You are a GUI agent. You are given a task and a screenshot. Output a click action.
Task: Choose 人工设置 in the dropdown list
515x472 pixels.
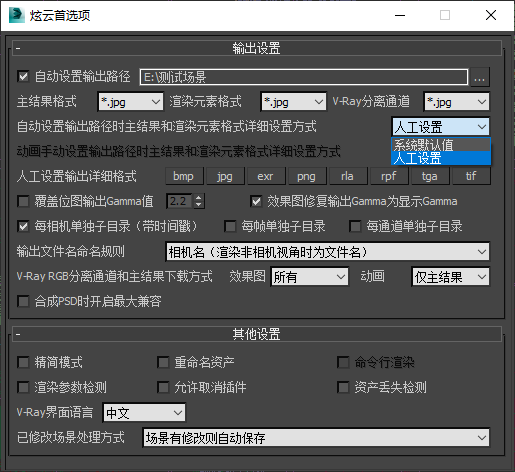[441, 158]
